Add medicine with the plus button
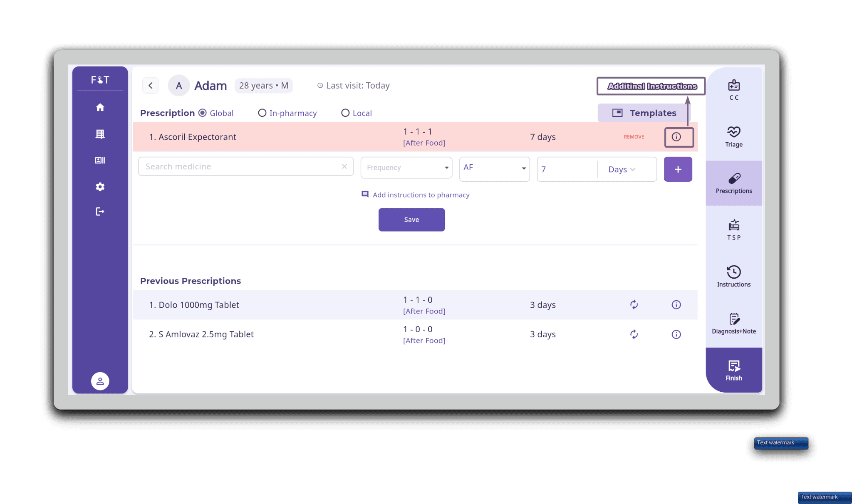 pyautogui.click(x=678, y=169)
